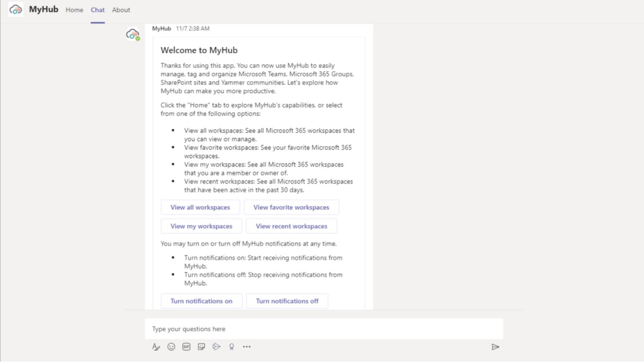Click the Welcome to MyHub heading
This screenshot has height=362, width=644.
(199, 50)
